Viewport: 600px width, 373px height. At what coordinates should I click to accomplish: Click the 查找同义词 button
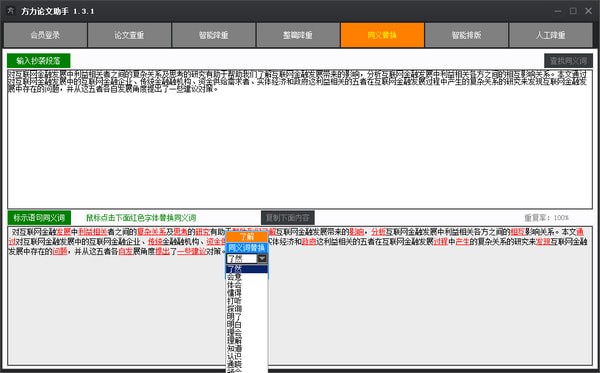pos(568,60)
